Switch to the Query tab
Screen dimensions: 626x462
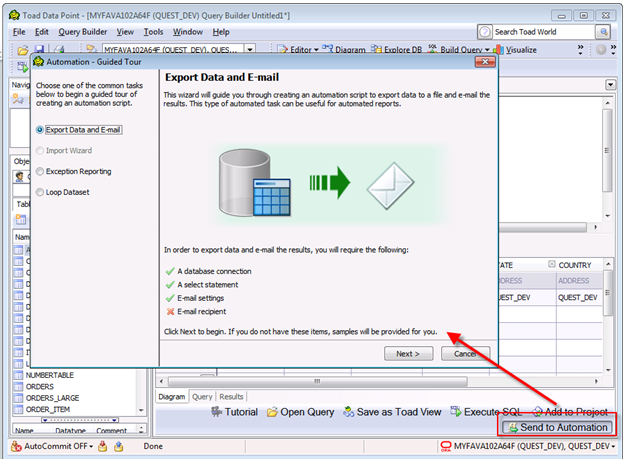[x=202, y=397]
